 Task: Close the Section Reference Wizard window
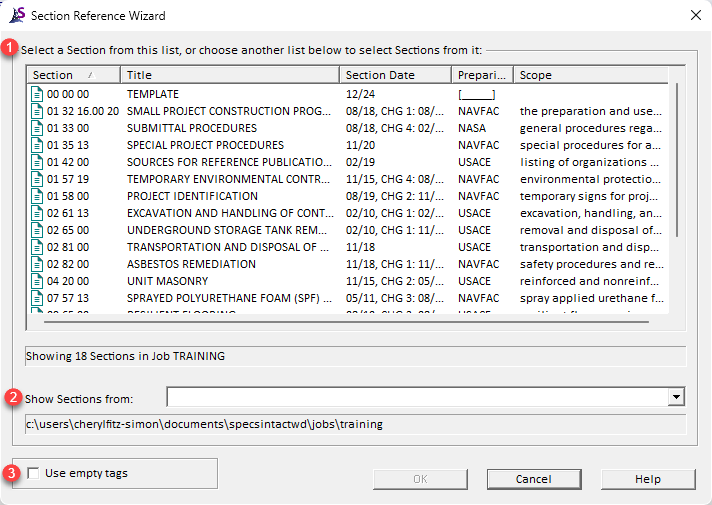coord(696,15)
